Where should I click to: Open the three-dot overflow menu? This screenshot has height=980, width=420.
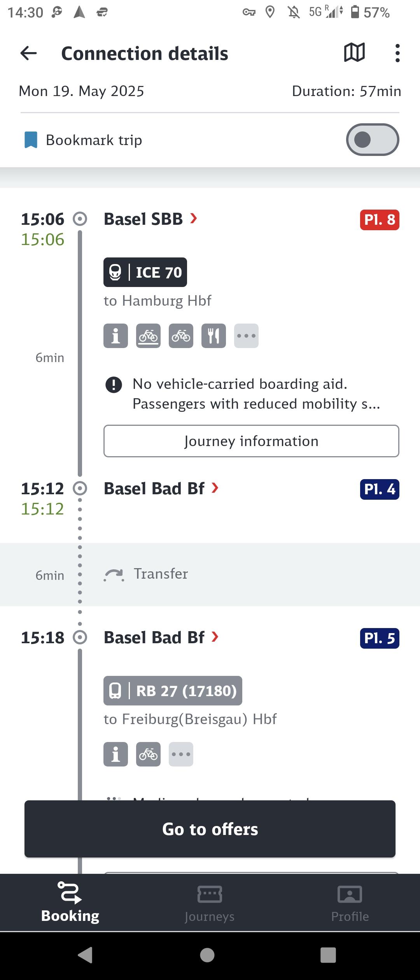coord(397,53)
